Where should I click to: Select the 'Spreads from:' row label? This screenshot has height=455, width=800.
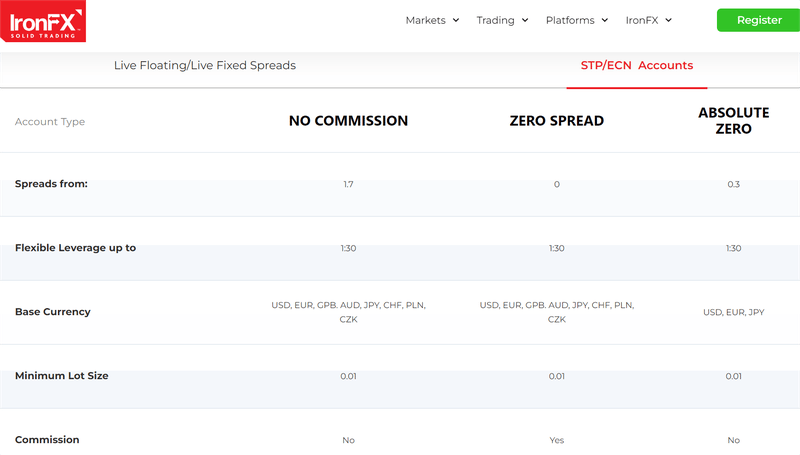[51, 184]
